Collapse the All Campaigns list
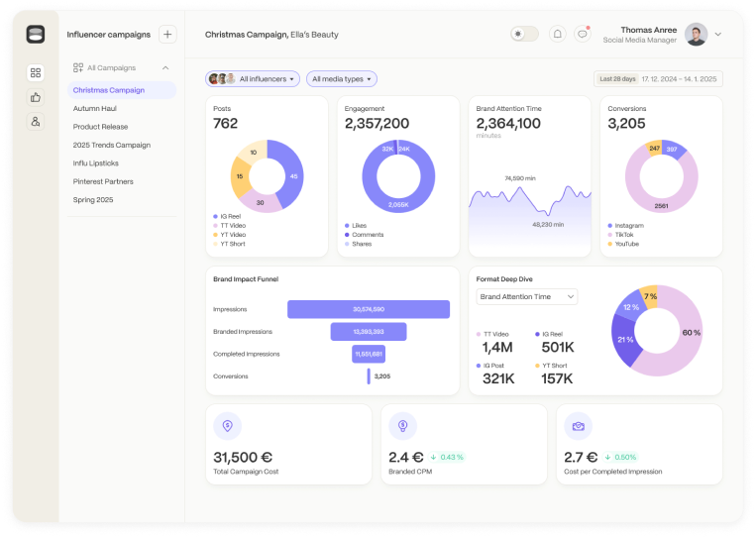 point(164,67)
